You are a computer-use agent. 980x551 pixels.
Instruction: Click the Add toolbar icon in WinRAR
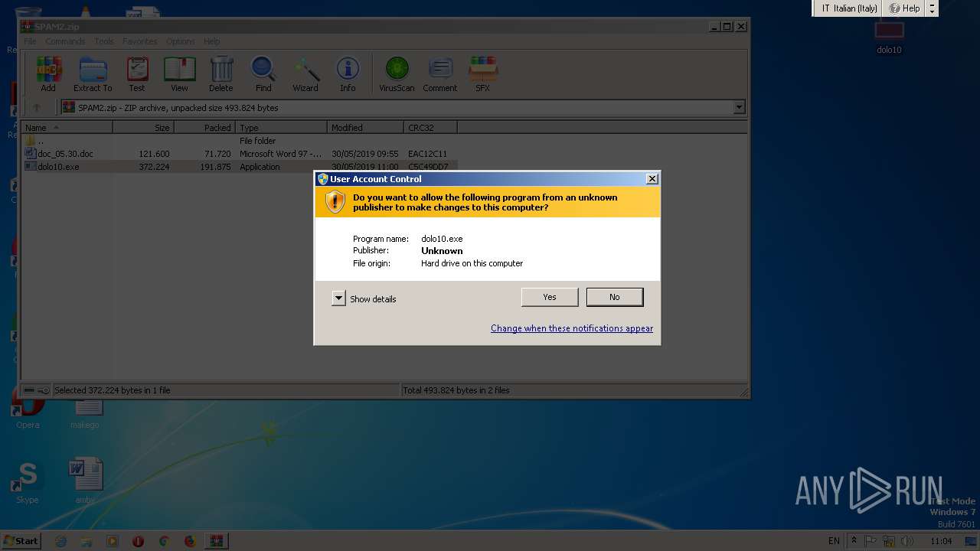click(x=48, y=74)
